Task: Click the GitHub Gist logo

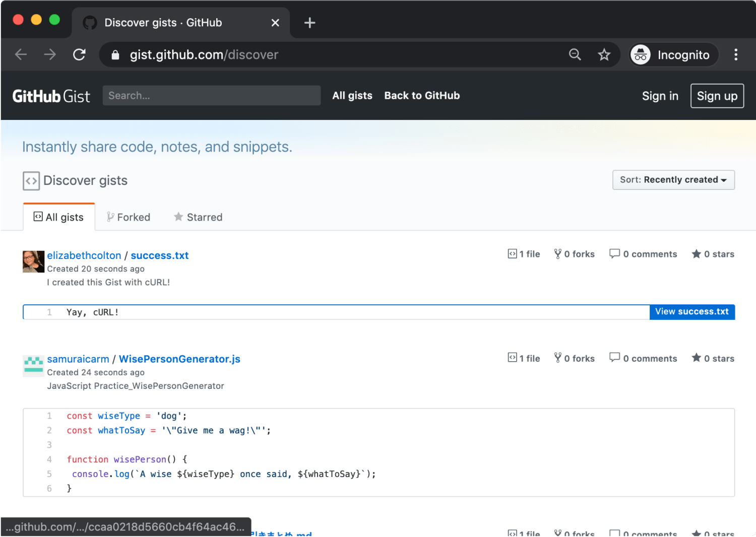Action: pos(51,96)
